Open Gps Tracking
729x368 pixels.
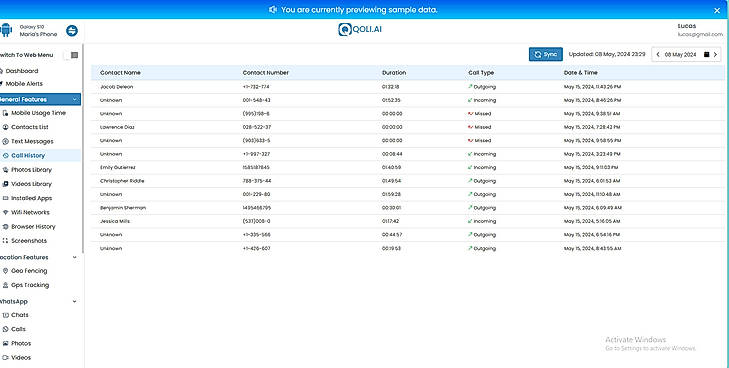(30, 285)
